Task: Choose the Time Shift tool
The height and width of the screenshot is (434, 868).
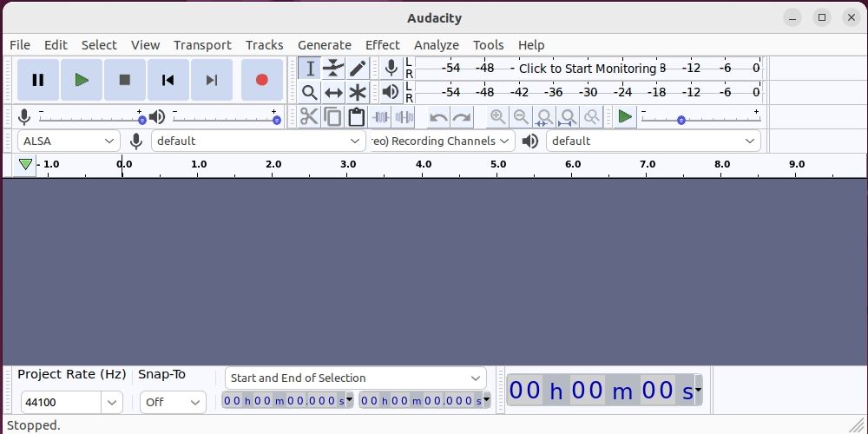Action: click(333, 93)
